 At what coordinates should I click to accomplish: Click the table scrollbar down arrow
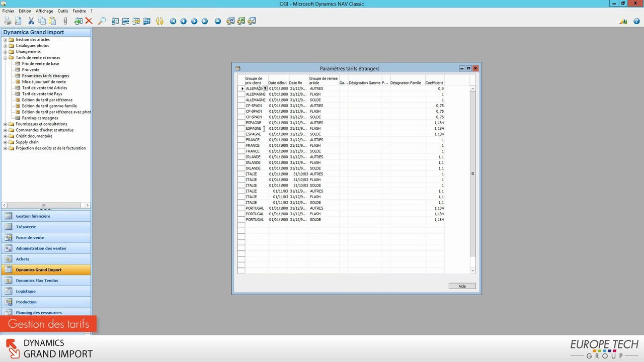(472, 270)
